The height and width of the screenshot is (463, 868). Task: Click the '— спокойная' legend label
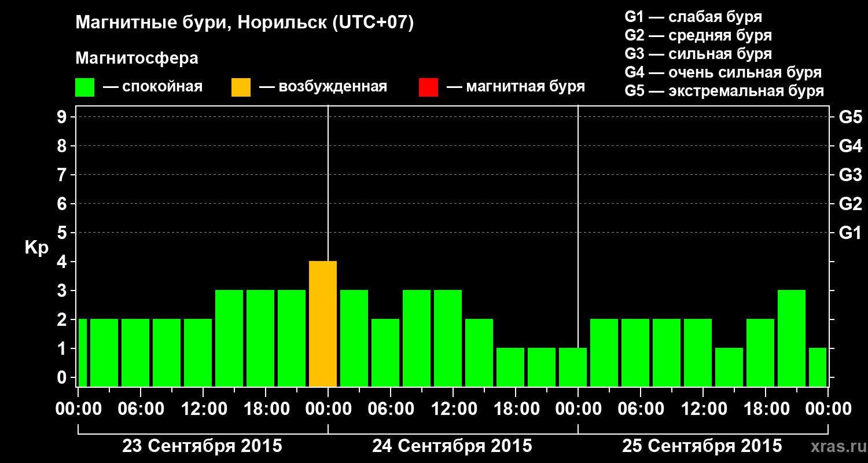(x=153, y=87)
